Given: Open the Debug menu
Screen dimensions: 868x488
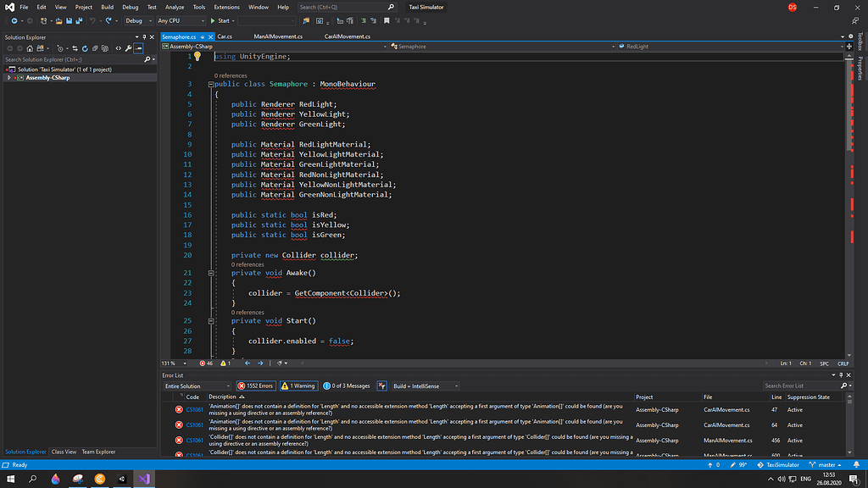Looking at the screenshot, I should click(130, 7).
